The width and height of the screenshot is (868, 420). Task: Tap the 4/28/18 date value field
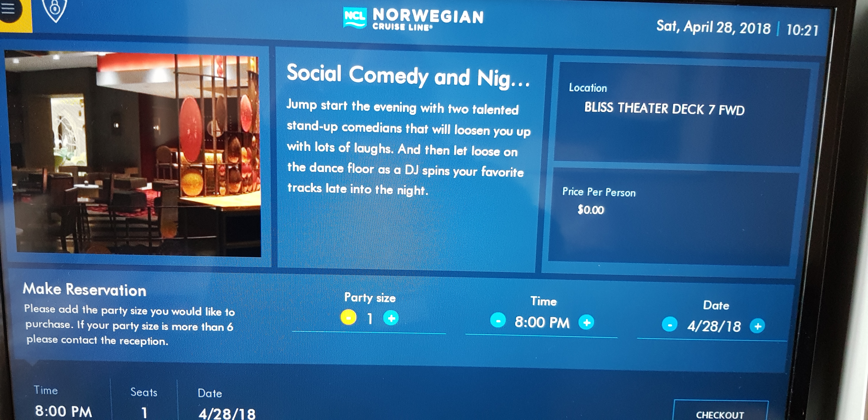tap(714, 326)
